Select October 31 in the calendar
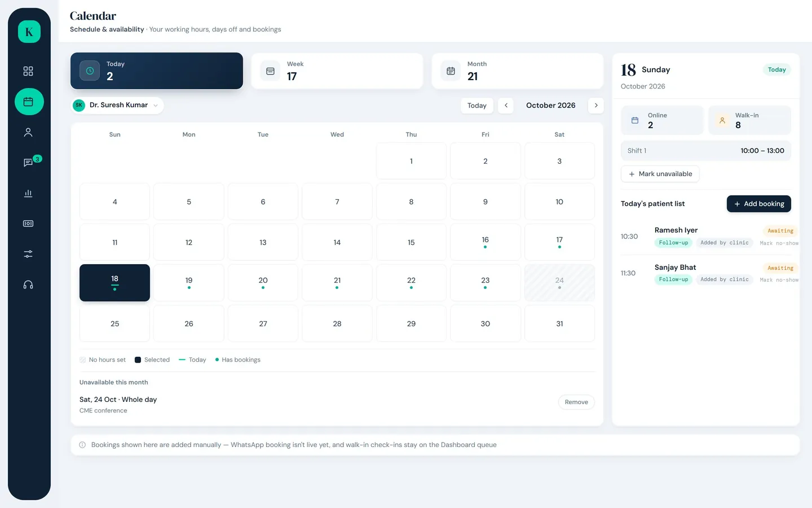 pos(559,323)
